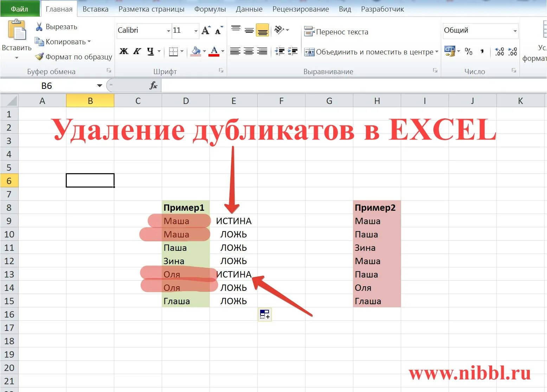
Task: Click the fill color paint bucket
Action: point(196,51)
